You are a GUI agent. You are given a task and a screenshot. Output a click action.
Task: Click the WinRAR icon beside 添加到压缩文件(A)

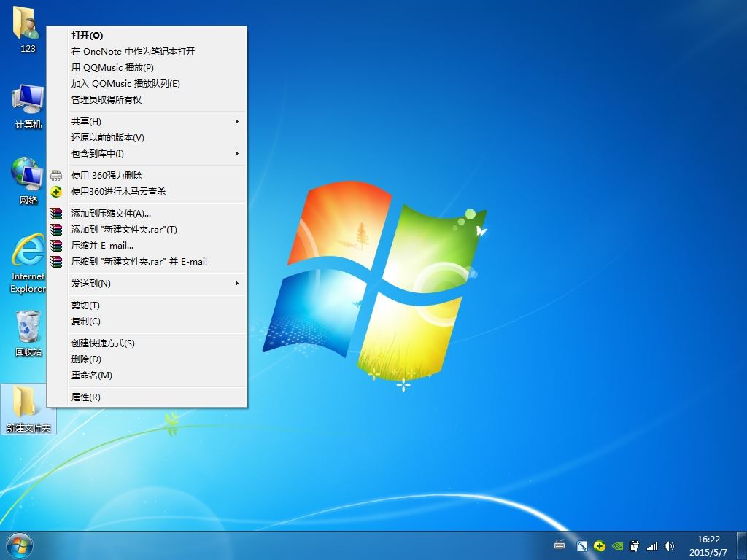(x=56, y=214)
